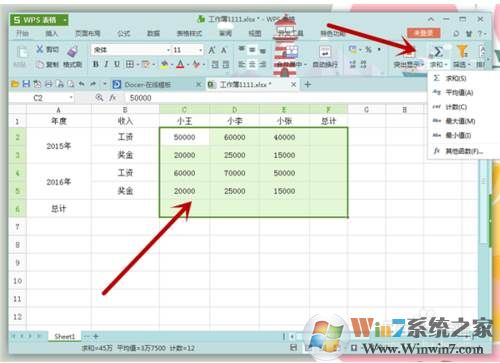Select the Format Painter (格式刷) brush
The width and height of the screenshot is (500, 363).
(x=72, y=51)
